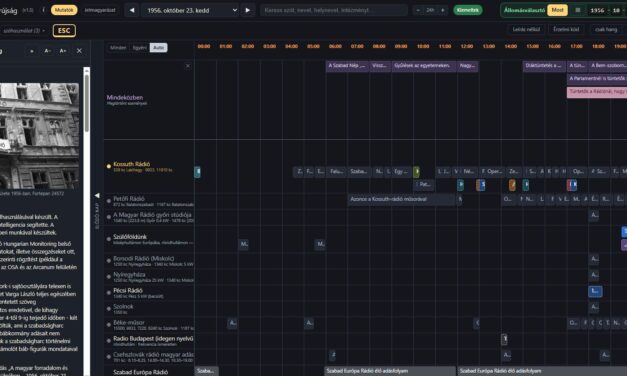This screenshot has width=627, height=376.
Task: Open the pink Tüntetők a Rádiónál event
Action: (x=597, y=92)
